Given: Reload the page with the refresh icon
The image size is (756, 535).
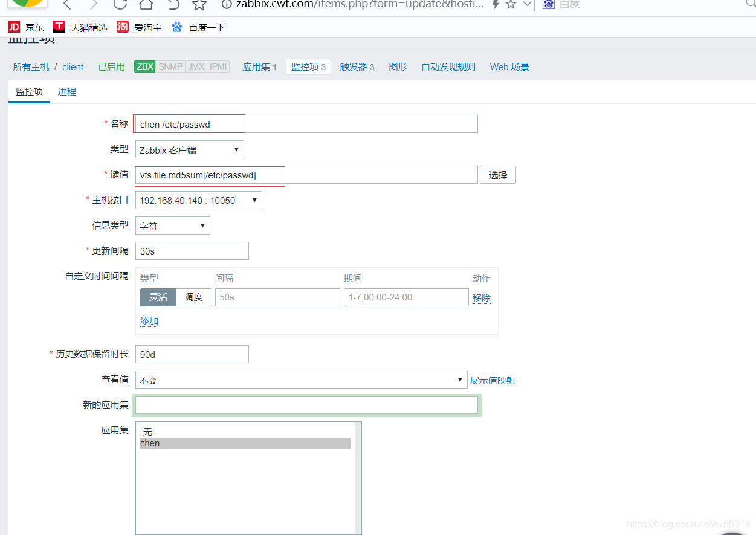Looking at the screenshot, I should pos(120,5).
